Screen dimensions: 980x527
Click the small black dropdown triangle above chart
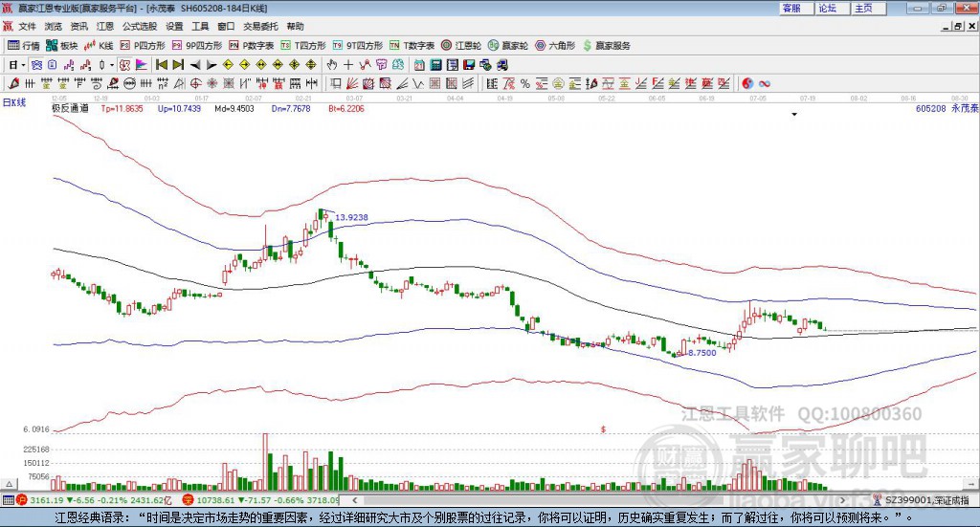794,114
